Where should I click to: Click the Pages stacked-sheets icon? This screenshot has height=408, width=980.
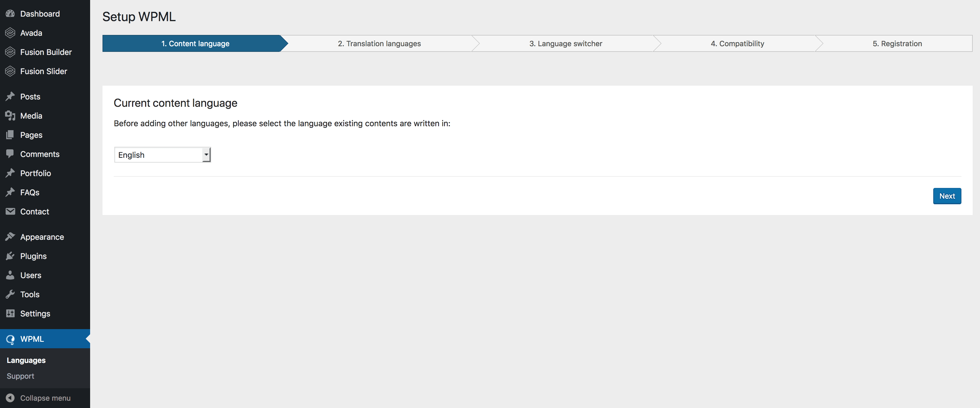pos(10,135)
